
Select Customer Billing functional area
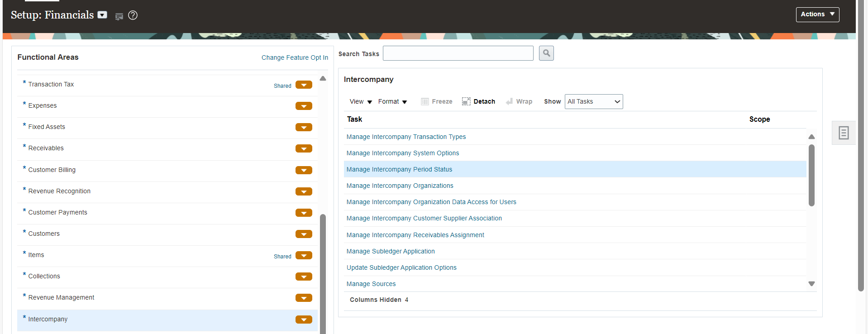(52, 170)
